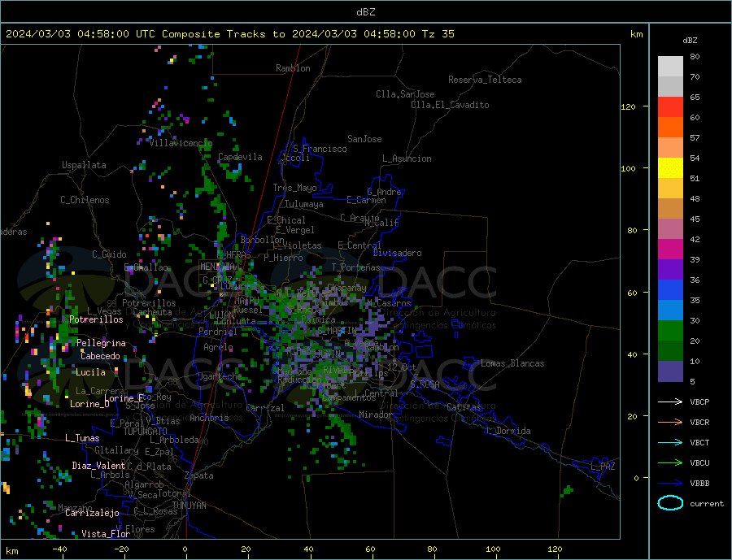This screenshot has width=732, height=560.
Task: Select the yellow 54 dBZ color swatch
Action: coord(670,168)
